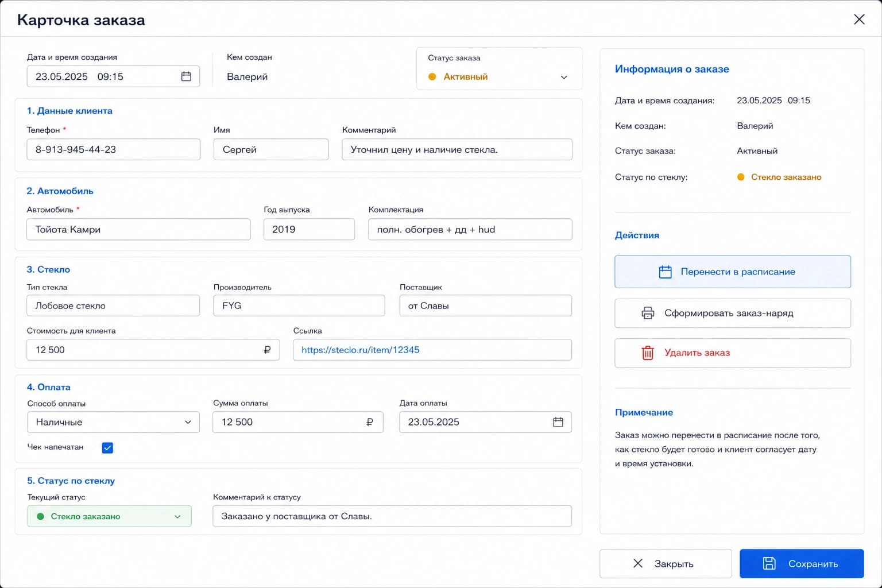Click the Информация о заказе heading

click(x=672, y=69)
